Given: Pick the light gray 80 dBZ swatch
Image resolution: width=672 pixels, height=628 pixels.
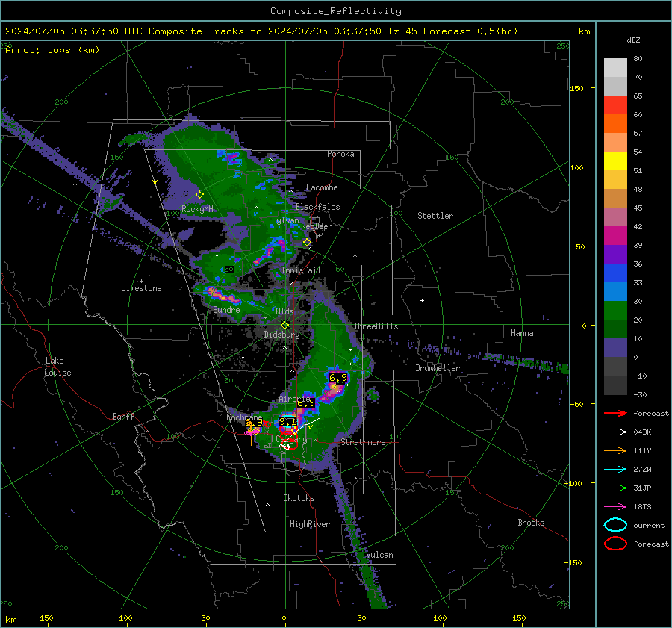Looking at the screenshot, I should (615, 68).
